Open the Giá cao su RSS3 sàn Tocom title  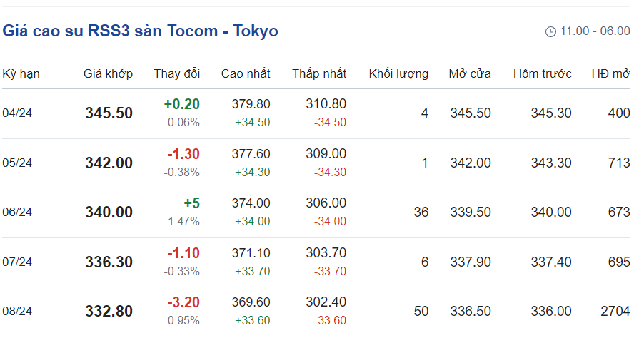click(x=141, y=31)
